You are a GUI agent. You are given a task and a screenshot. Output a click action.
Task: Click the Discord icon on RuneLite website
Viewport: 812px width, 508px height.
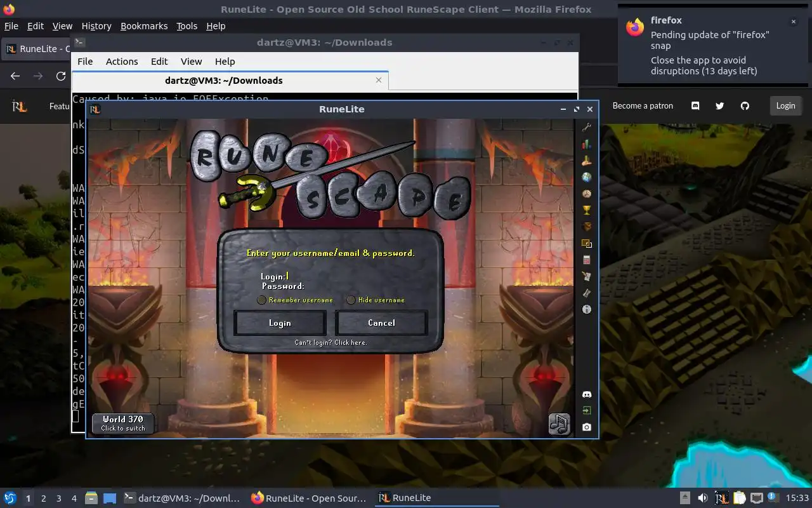[695, 106]
